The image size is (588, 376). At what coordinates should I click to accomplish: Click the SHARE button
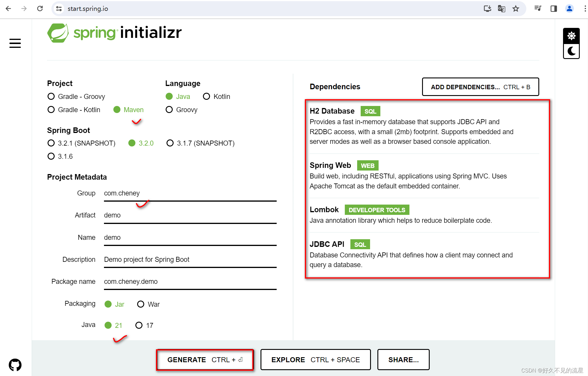[x=404, y=360]
